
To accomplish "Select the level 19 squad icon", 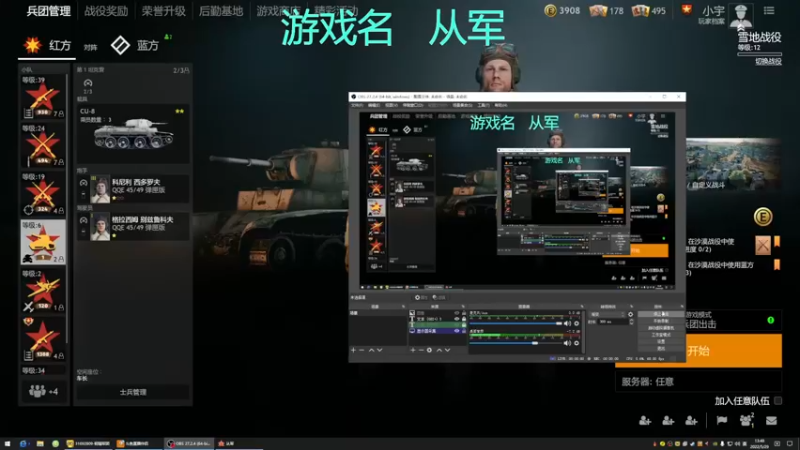I will click(43, 194).
